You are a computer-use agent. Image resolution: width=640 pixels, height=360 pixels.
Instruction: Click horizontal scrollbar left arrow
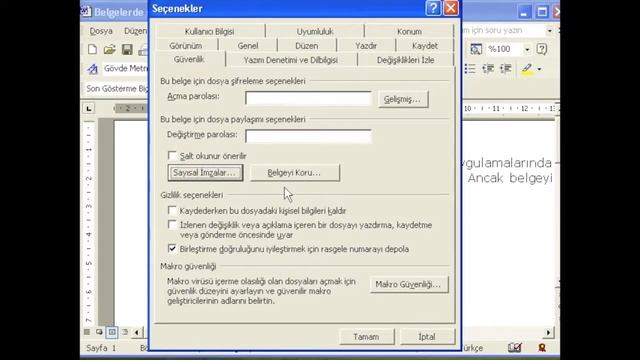pos(137,332)
